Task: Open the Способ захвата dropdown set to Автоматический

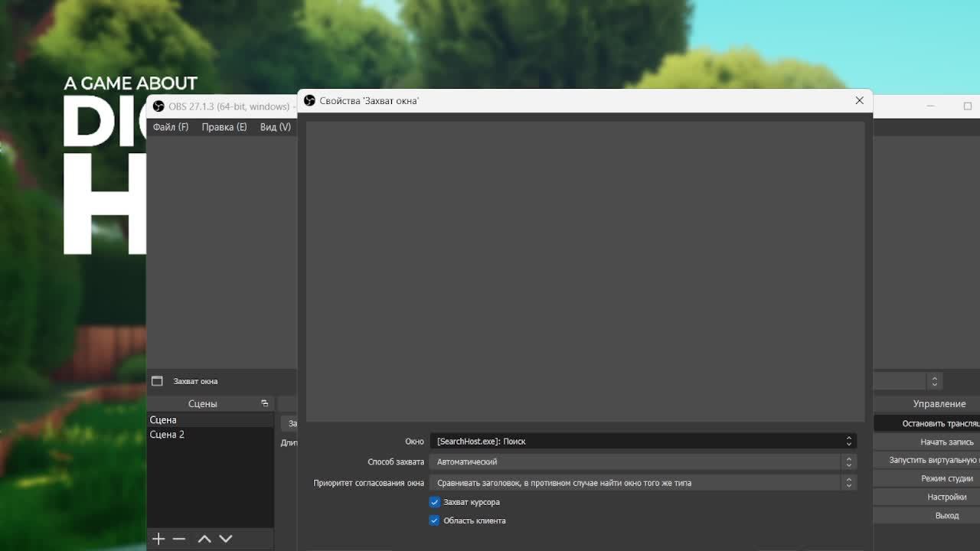Action: click(x=642, y=461)
